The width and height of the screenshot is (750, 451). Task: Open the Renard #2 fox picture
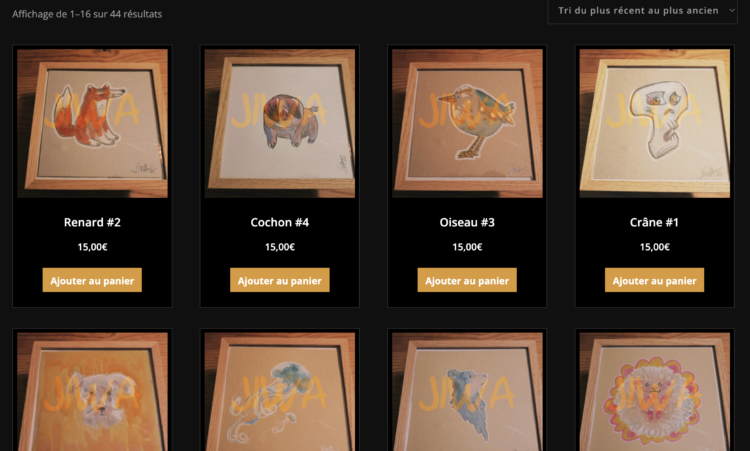click(x=92, y=123)
